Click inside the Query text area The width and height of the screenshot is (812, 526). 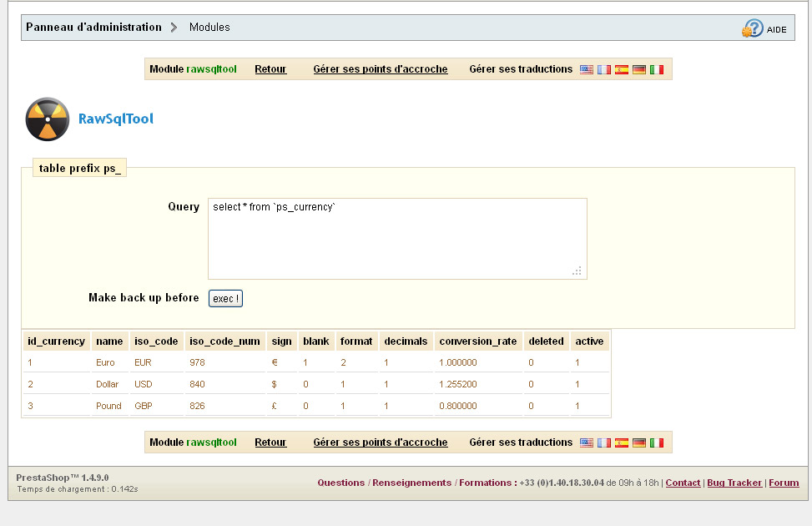click(x=397, y=239)
